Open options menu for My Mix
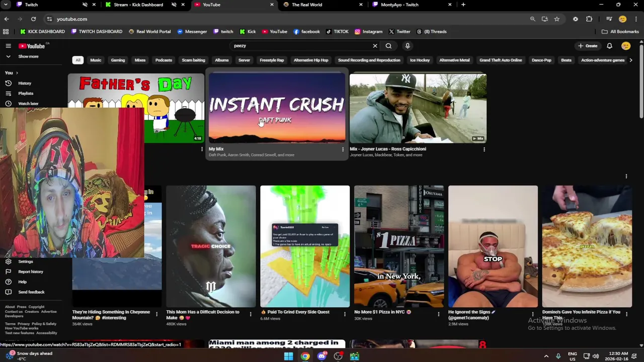The height and width of the screenshot is (362, 644). [x=343, y=149]
